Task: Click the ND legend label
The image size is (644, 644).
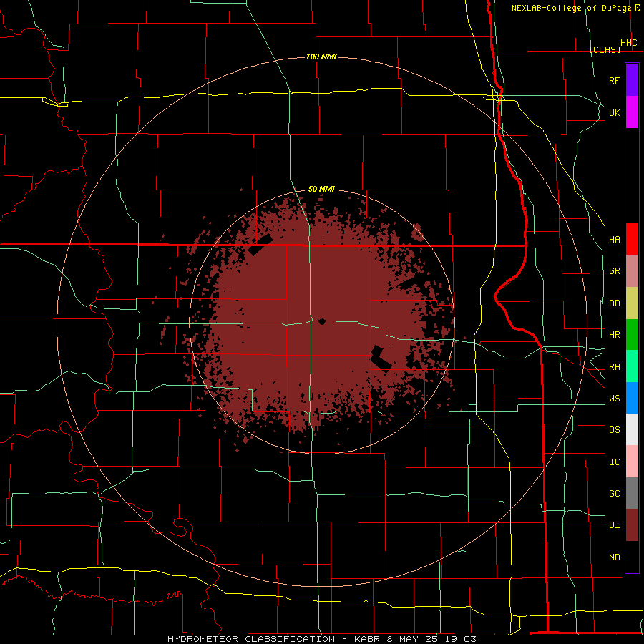Action: tap(615, 557)
